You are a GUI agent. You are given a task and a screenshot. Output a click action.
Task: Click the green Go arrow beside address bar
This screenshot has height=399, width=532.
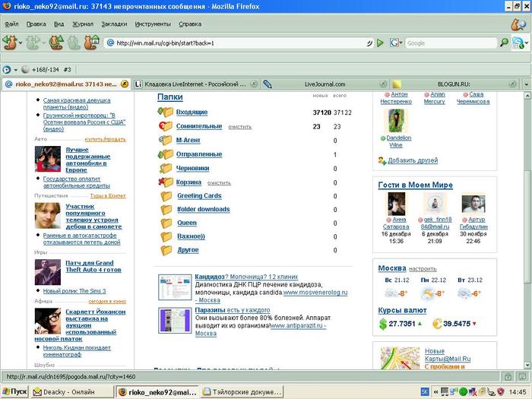[x=380, y=43]
